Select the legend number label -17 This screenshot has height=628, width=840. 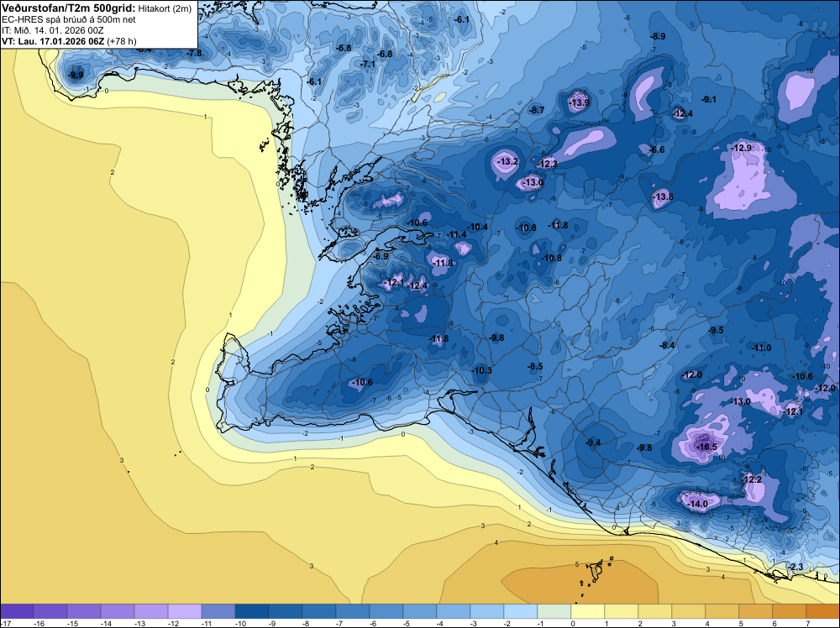(5, 623)
